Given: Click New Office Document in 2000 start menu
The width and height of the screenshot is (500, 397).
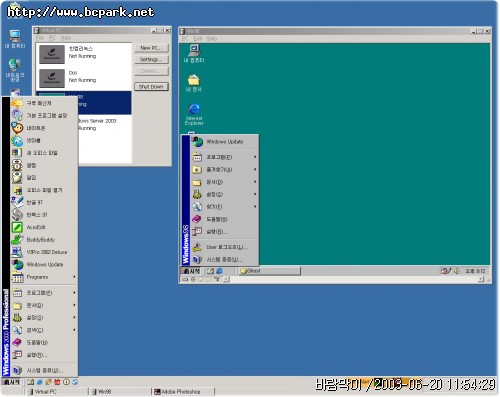Looking at the screenshot, I should pyautogui.click(x=44, y=153).
